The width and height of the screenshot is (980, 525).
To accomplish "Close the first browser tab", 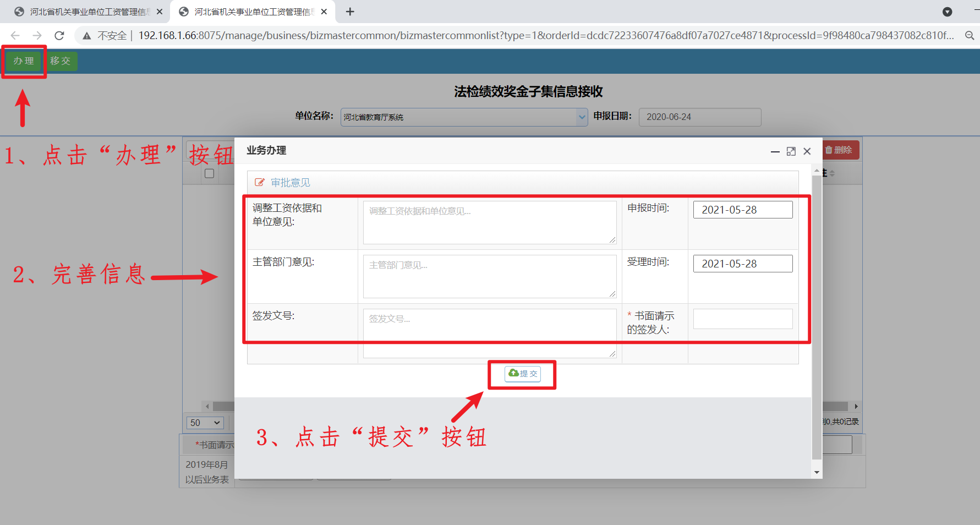I will pyautogui.click(x=160, y=12).
